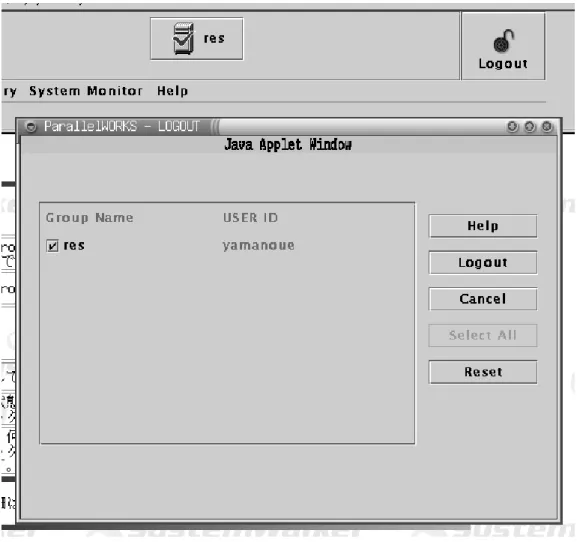The width and height of the screenshot is (577, 542).
Task: Click the Help button in logout dialog
Action: tap(482, 226)
